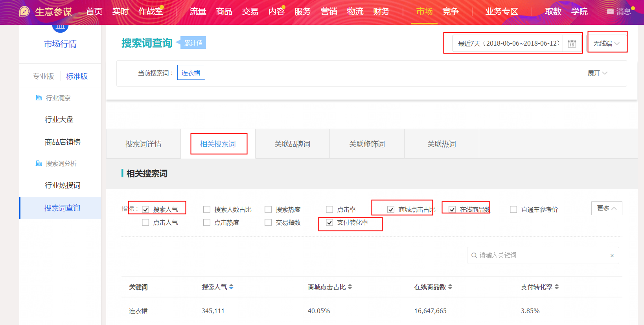Click sort icon next to 在线商品数 header
The image size is (644, 325).
450,287
